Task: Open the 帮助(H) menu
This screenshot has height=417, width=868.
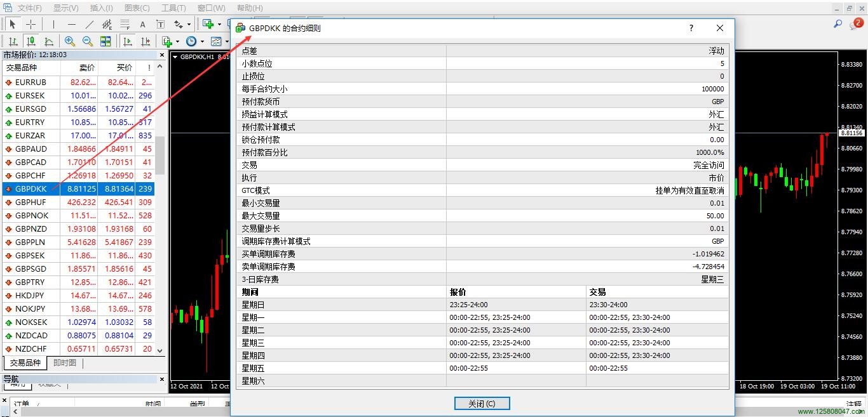Action: (250, 8)
